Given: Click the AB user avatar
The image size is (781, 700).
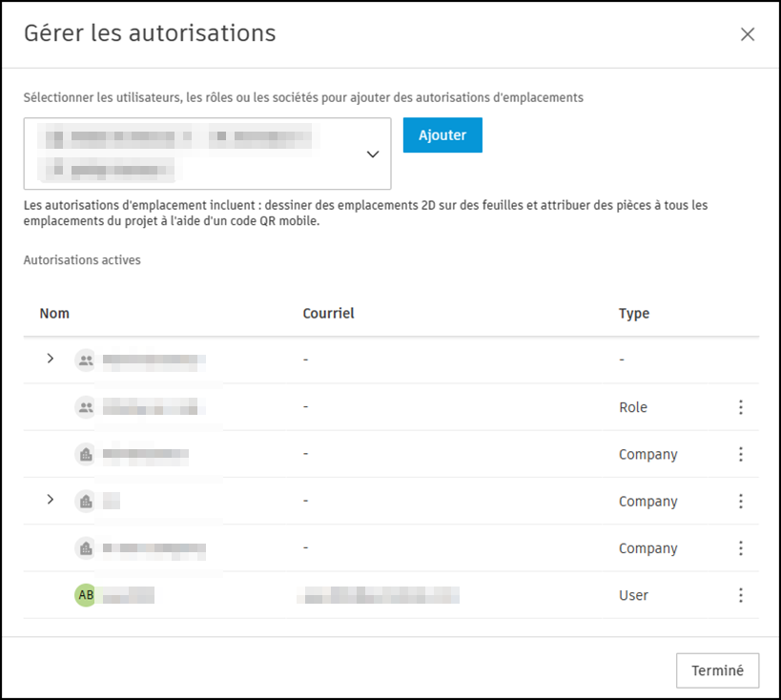Looking at the screenshot, I should pyautogui.click(x=86, y=595).
